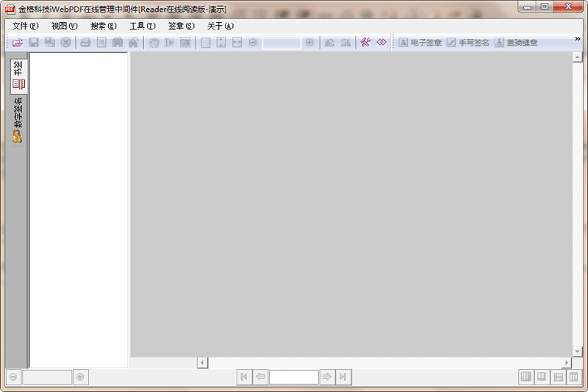Click the Find Next binoculars icon

pos(134,43)
